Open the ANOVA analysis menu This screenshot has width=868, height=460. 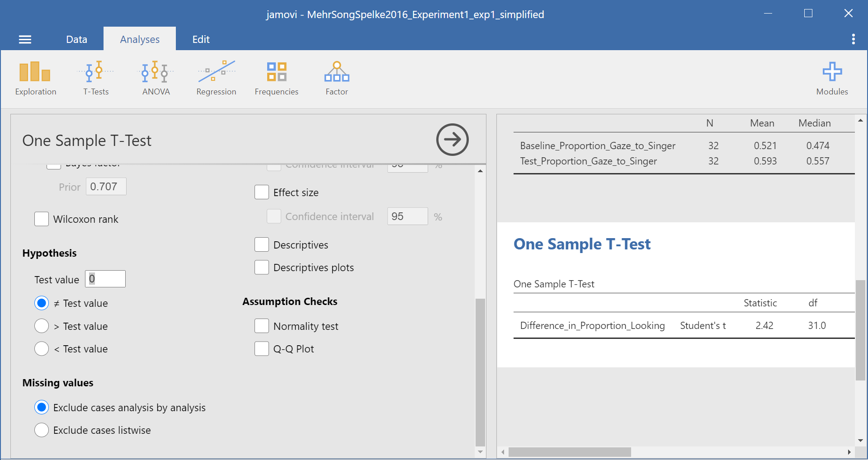click(156, 79)
